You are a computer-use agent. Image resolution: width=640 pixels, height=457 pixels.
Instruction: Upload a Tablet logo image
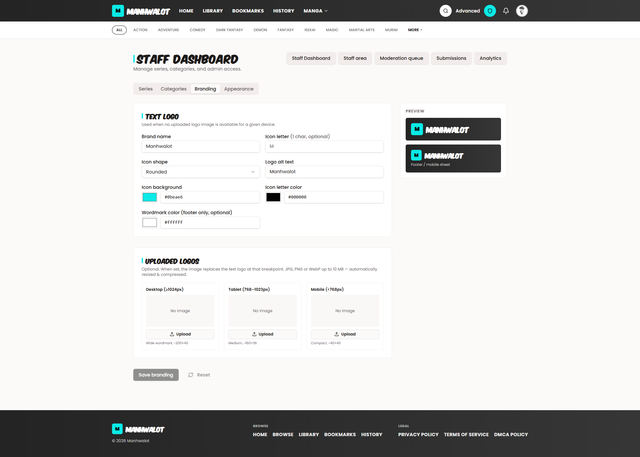[262, 334]
